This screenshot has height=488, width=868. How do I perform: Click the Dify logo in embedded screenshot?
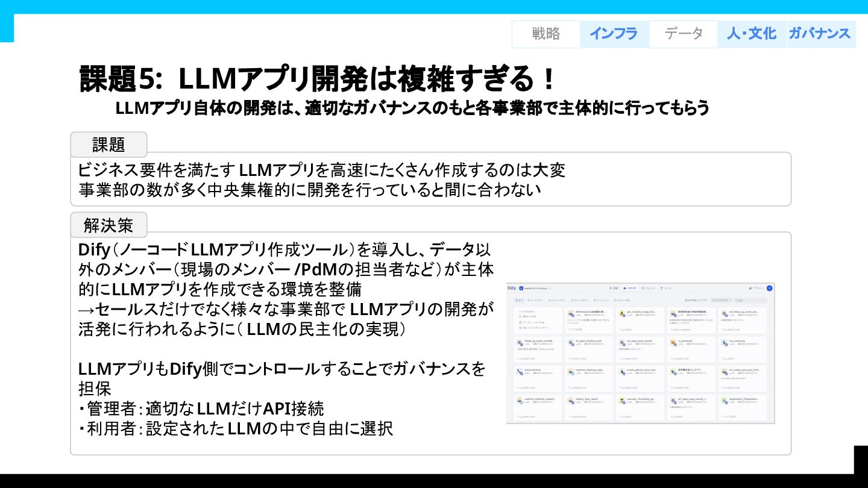[512, 288]
